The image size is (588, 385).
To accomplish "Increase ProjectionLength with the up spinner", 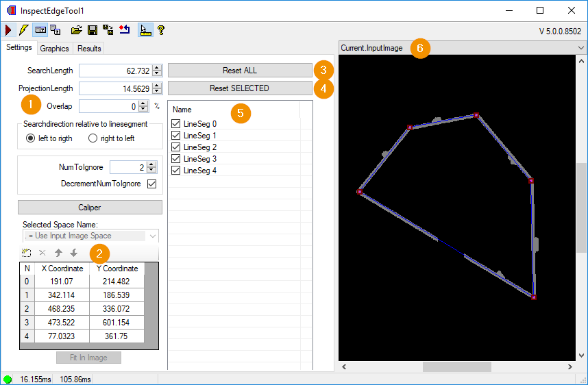I will point(158,86).
